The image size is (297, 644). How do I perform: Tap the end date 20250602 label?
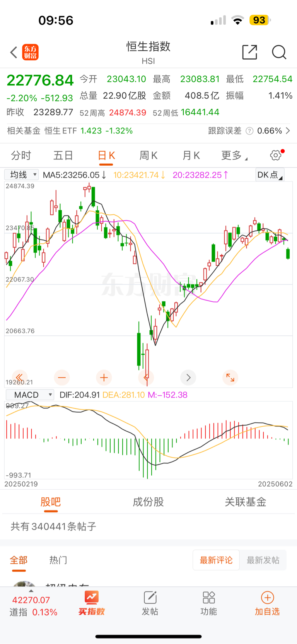(x=275, y=484)
